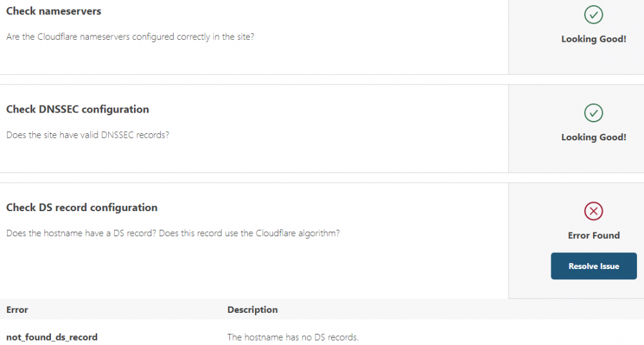Click the red X error icon
The image size is (644, 345).
click(594, 211)
